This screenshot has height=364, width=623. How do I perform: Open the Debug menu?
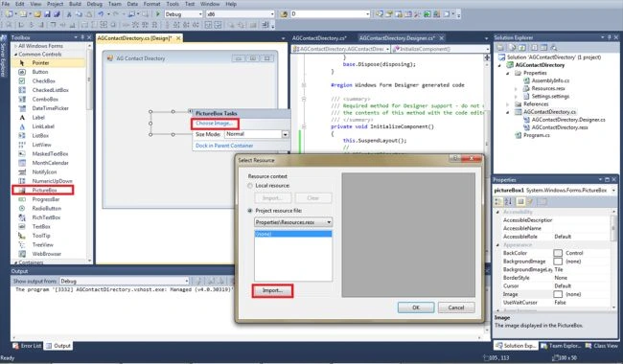tap(95, 4)
